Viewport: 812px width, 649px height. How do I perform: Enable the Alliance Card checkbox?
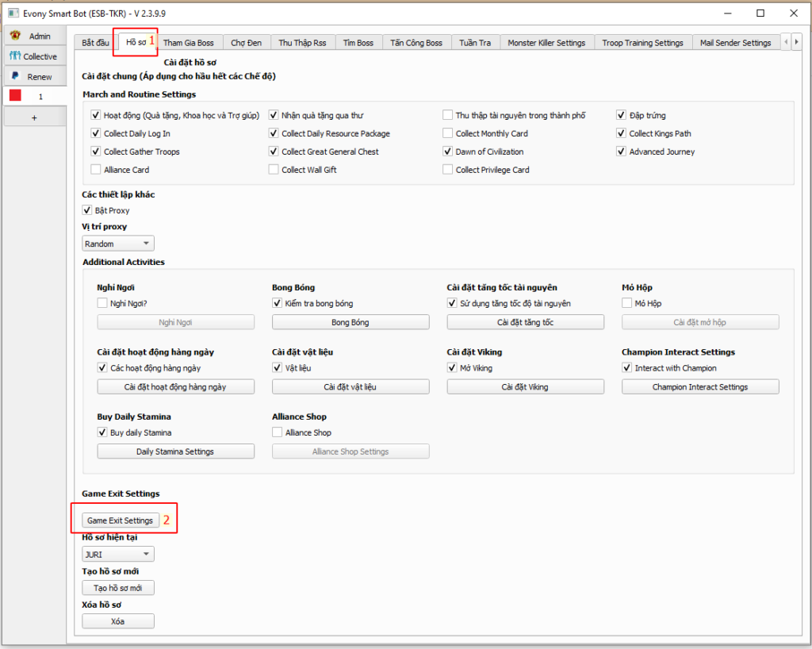(96, 170)
